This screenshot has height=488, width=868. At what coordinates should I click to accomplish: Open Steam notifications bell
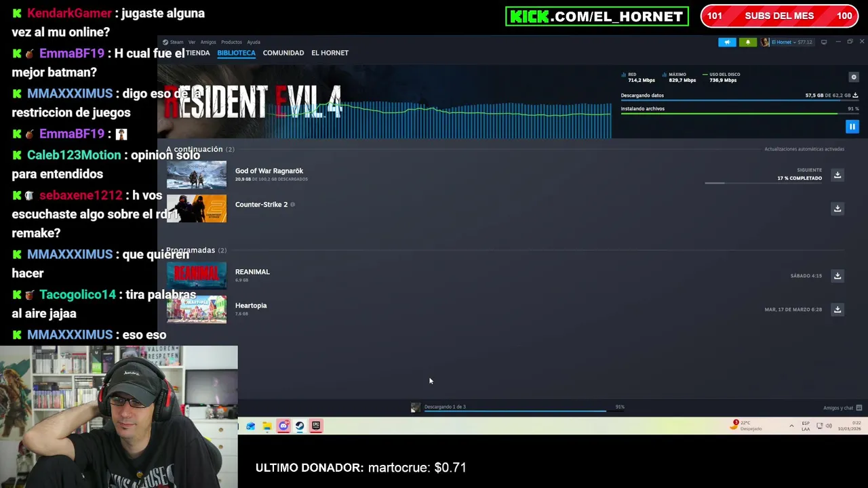coord(748,42)
